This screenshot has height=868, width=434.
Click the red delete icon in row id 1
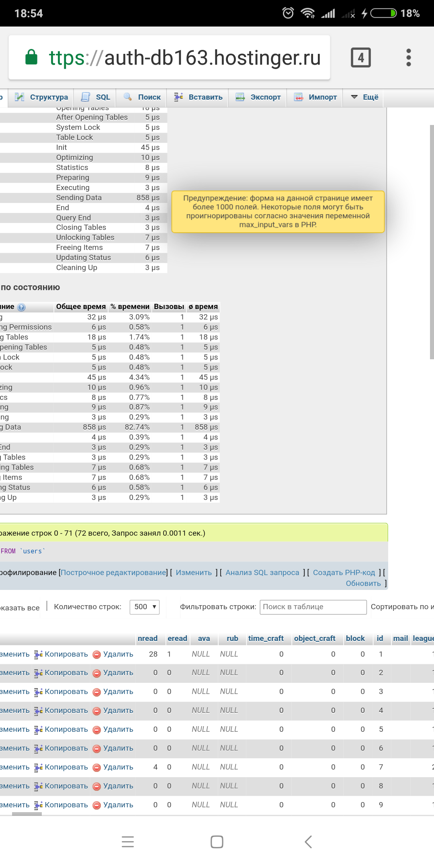pos(96,655)
